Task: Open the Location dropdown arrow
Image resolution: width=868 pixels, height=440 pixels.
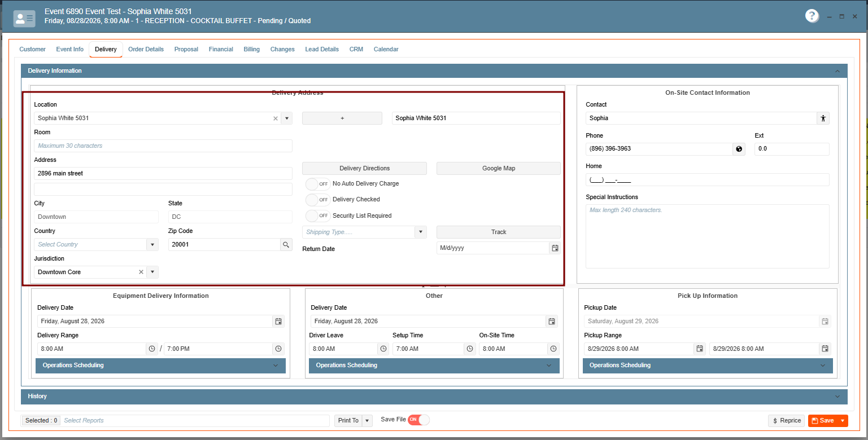Action: (287, 118)
